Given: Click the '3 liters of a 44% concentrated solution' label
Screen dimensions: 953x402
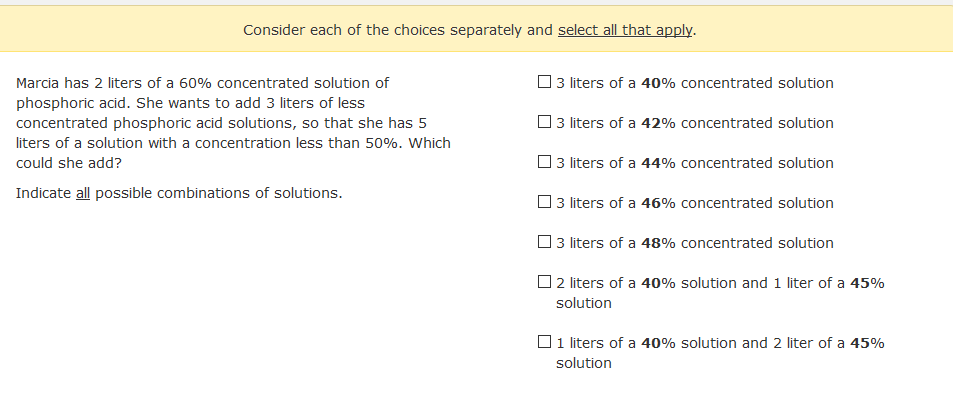Looking at the screenshot, I should (695, 163).
